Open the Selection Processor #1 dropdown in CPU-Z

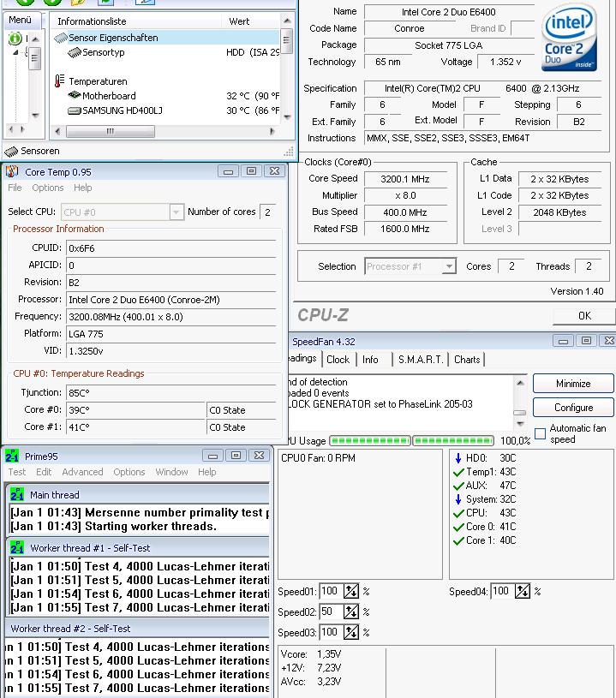coord(450,266)
